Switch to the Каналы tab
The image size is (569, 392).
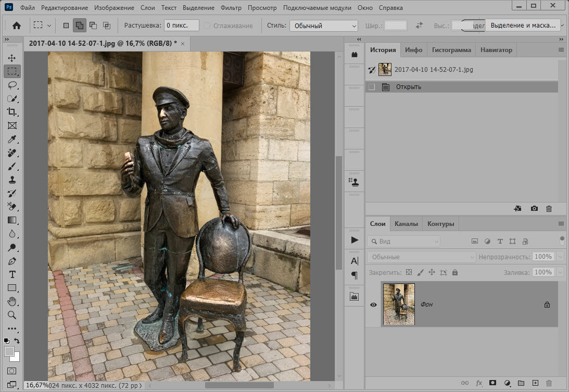click(406, 224)
